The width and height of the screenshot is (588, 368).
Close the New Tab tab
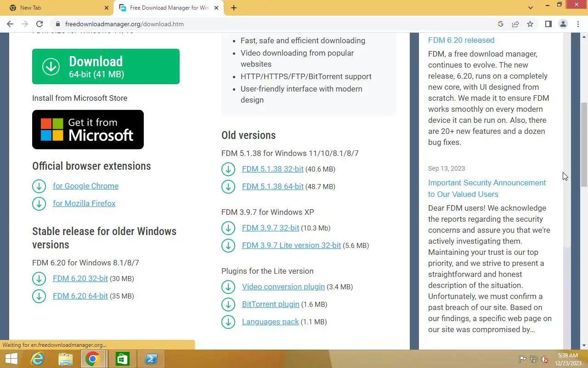click(107, 8)
